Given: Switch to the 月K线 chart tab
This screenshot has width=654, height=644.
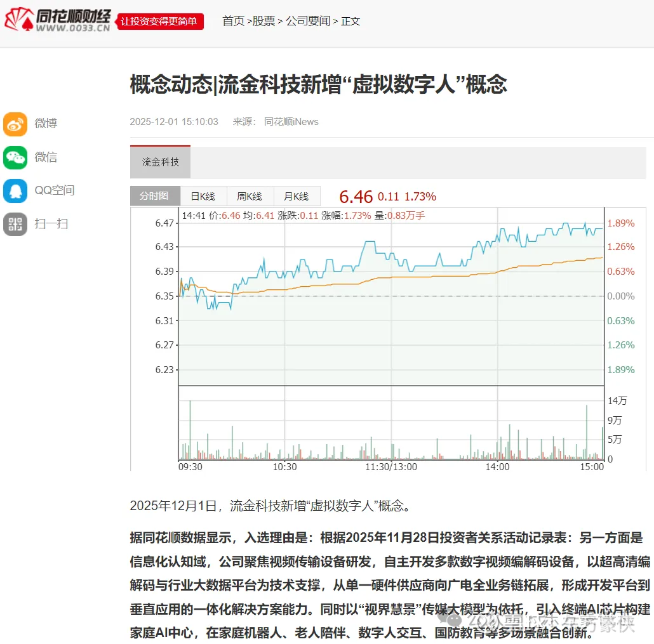Looking at the screenshot, I should (x=297, y=196).
